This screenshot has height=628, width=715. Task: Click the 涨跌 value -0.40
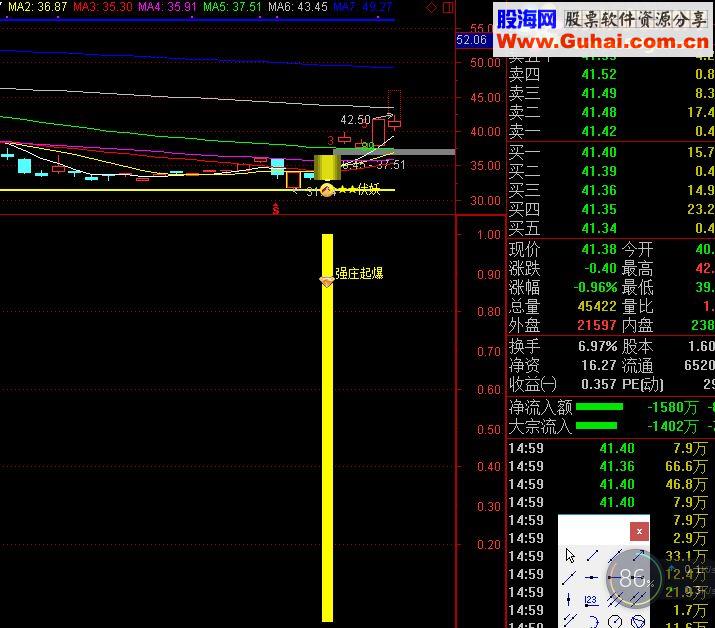click(x=601, y=268)
